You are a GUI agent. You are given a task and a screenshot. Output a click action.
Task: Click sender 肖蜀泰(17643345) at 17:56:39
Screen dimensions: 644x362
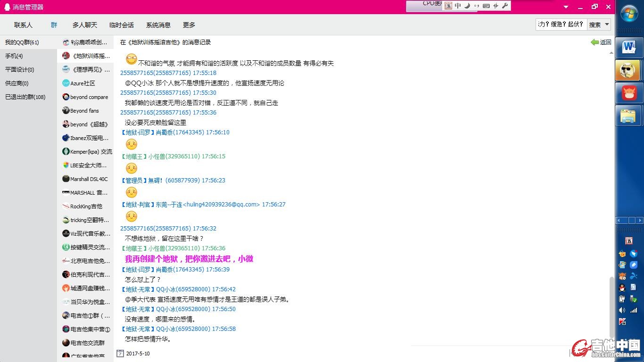pyautogui.click(x=175, y=269)
